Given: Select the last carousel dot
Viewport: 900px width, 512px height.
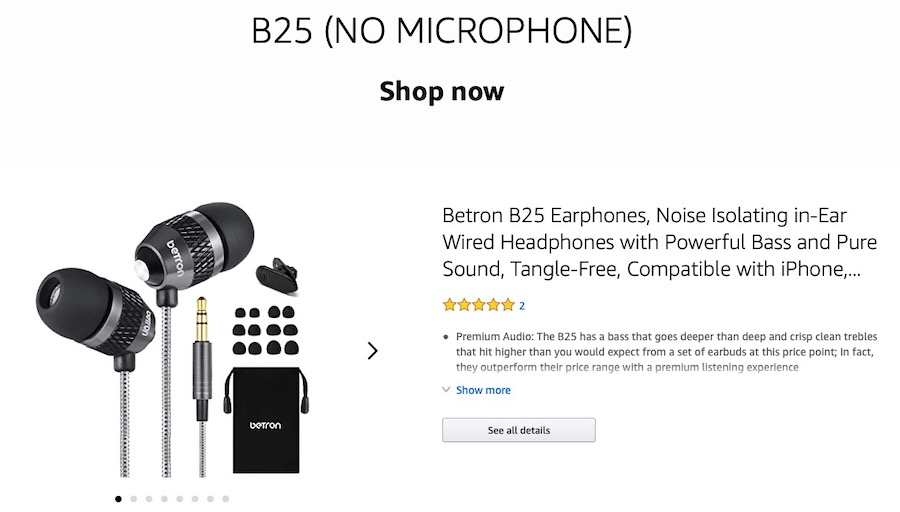Looking at the screenshot, I should coord(225,498).
